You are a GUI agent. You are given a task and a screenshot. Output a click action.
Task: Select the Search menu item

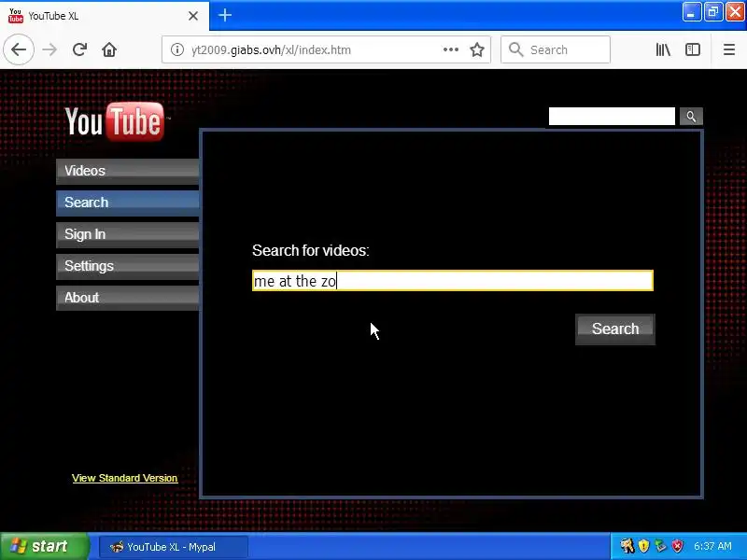(128, 203)
